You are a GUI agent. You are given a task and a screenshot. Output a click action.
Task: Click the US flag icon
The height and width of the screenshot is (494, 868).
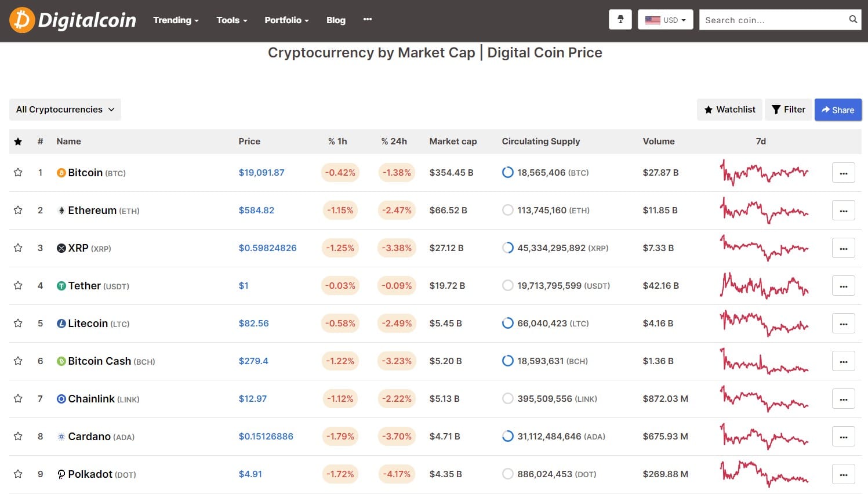653,20
